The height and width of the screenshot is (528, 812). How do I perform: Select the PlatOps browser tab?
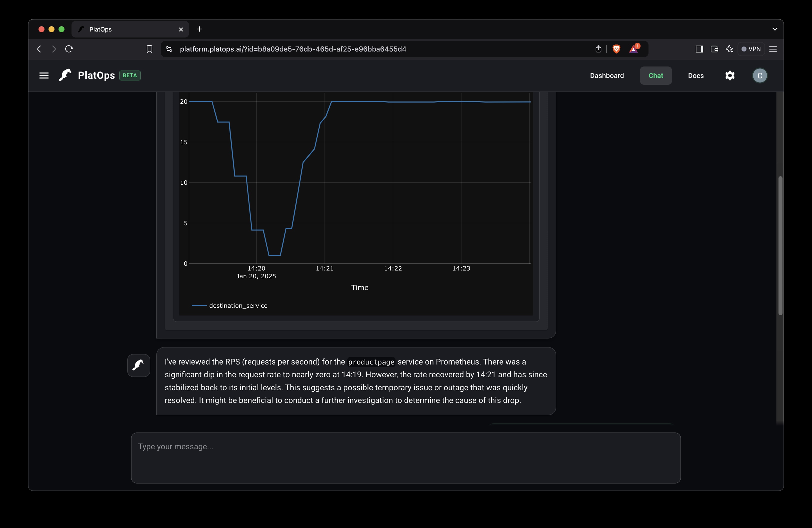130,29
